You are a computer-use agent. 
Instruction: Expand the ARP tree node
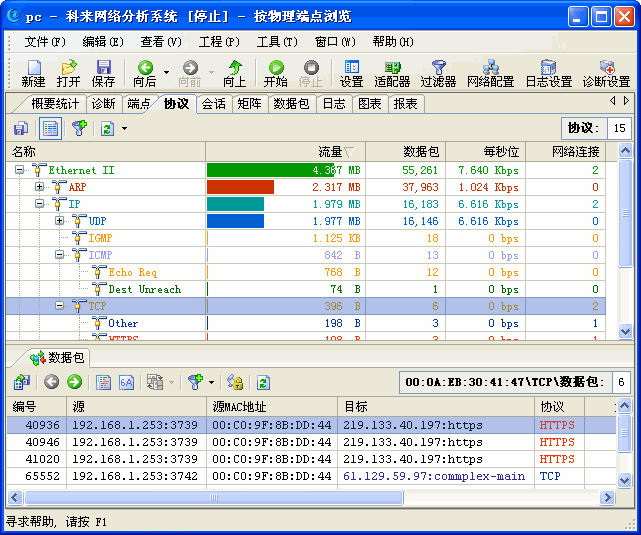coord(39,186)
